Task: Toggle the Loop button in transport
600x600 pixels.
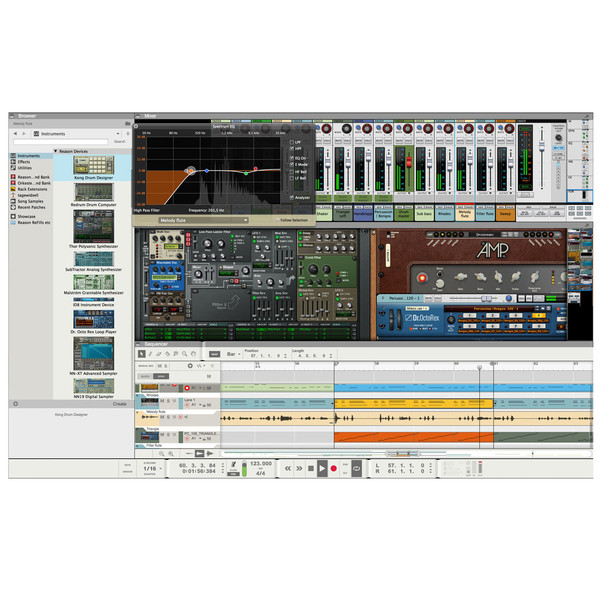Action: click(x=357, y=468)
